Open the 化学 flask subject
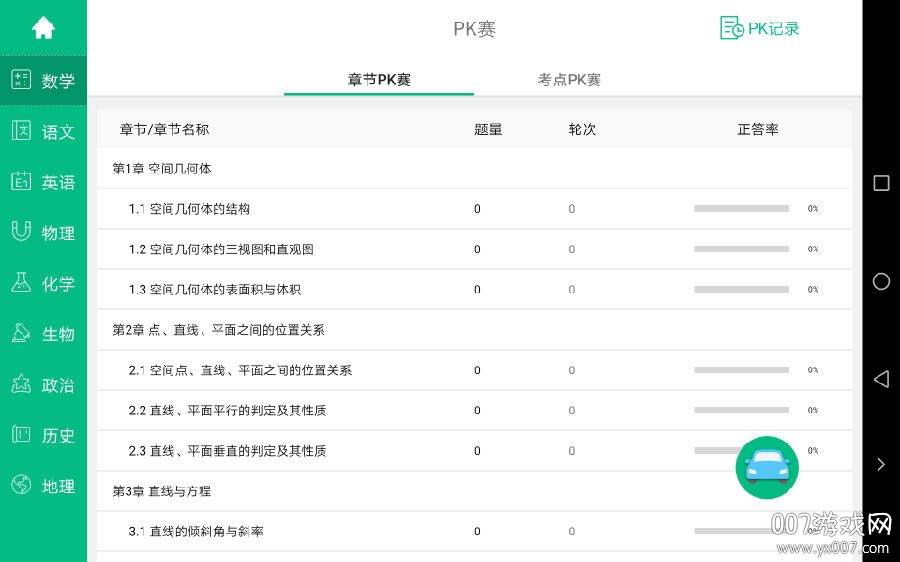The image size is (900, 562). 21,283
